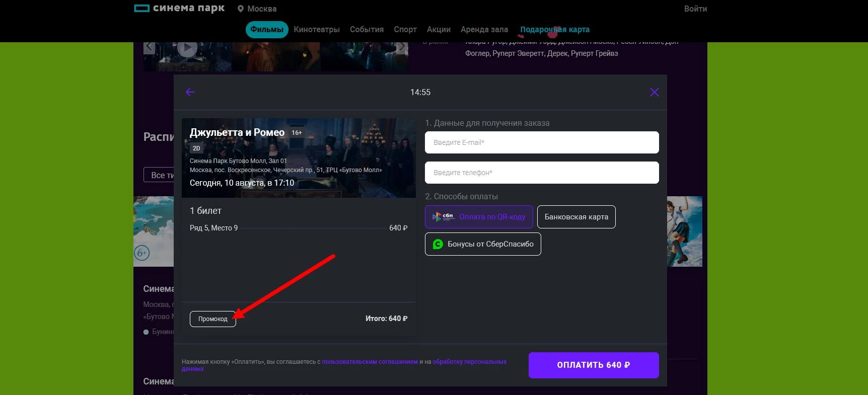This screenshot has height=395, width=868.
Task: Click the Войти login link
Action: coord(695,9)
